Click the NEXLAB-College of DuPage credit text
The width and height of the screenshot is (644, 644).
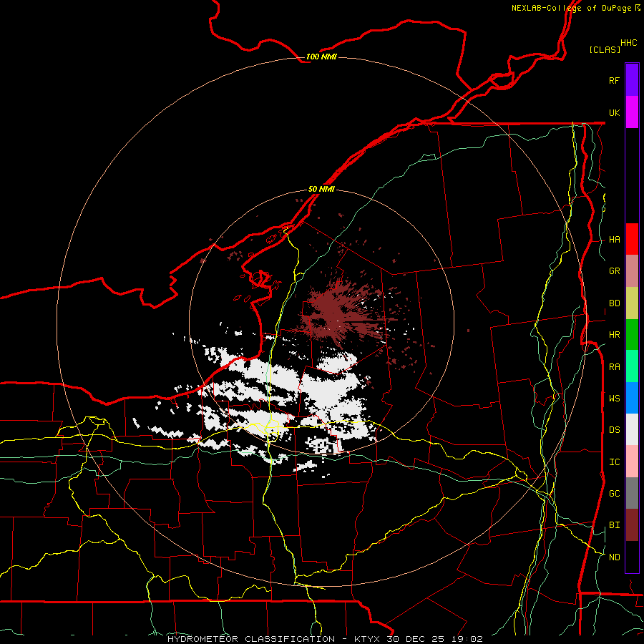(x=571, y=8)
